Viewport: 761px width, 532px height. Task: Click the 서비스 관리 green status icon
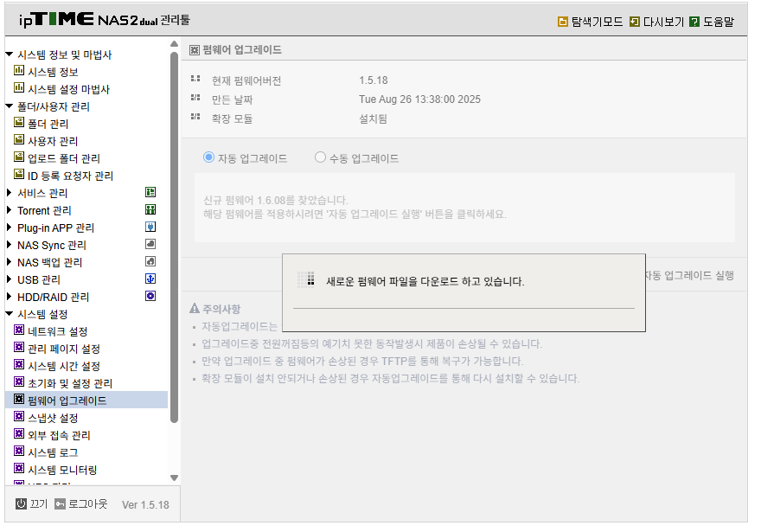pos(150,192)
